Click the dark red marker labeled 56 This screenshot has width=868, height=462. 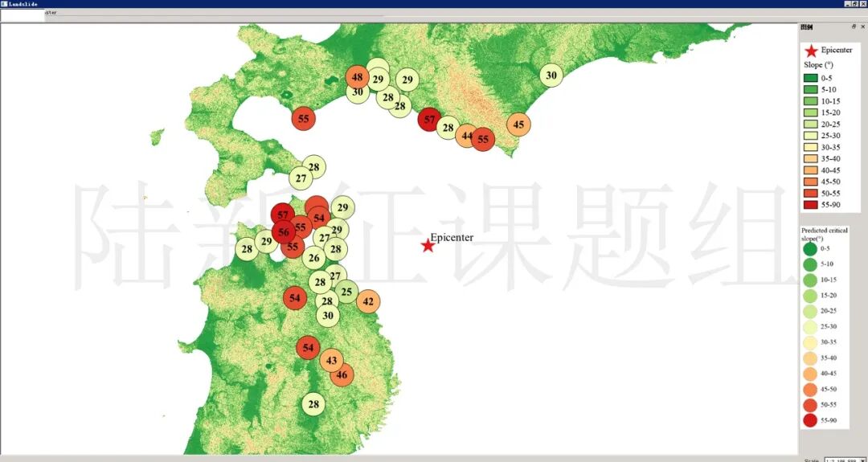(x=282, y=232)
